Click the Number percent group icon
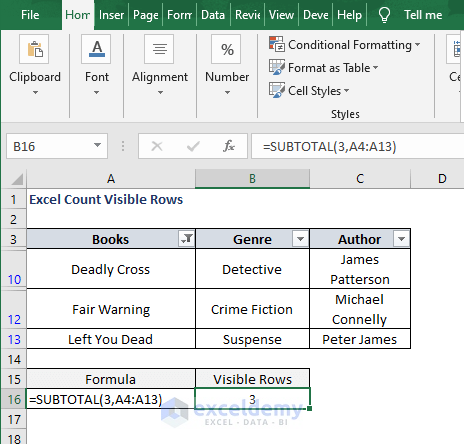Image resolution: width=464 pixels, height=444 pixels. [x=226, y=49]
